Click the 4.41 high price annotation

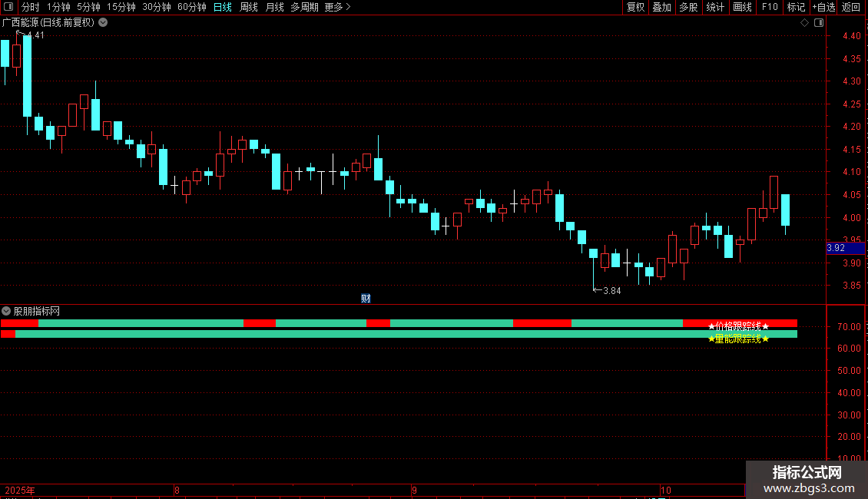pos(35,35)
